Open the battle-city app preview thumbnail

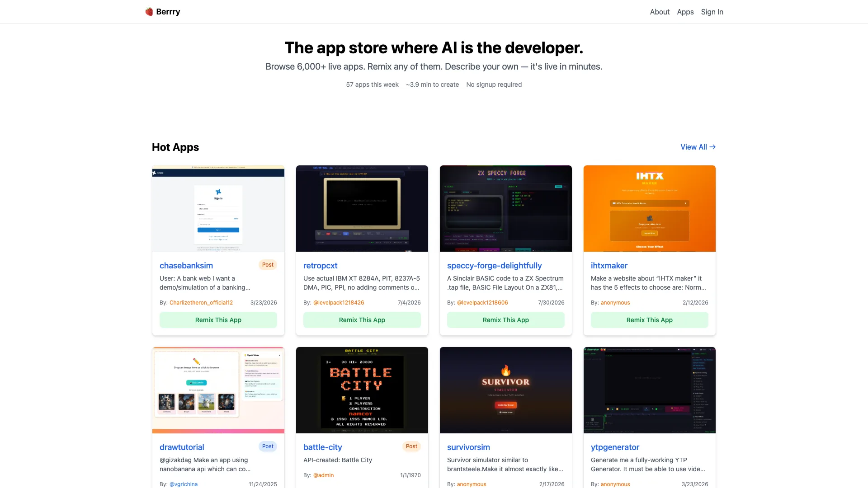(362, 390)
